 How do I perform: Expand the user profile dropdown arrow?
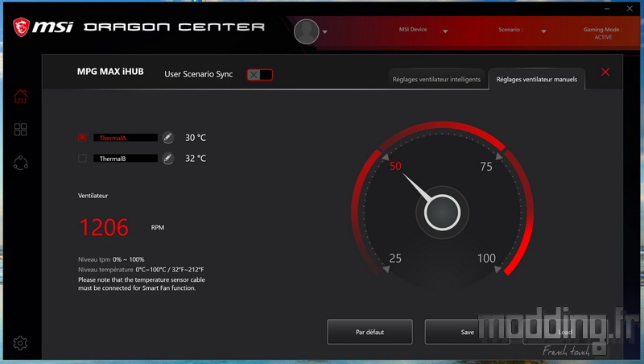point(325,31)
